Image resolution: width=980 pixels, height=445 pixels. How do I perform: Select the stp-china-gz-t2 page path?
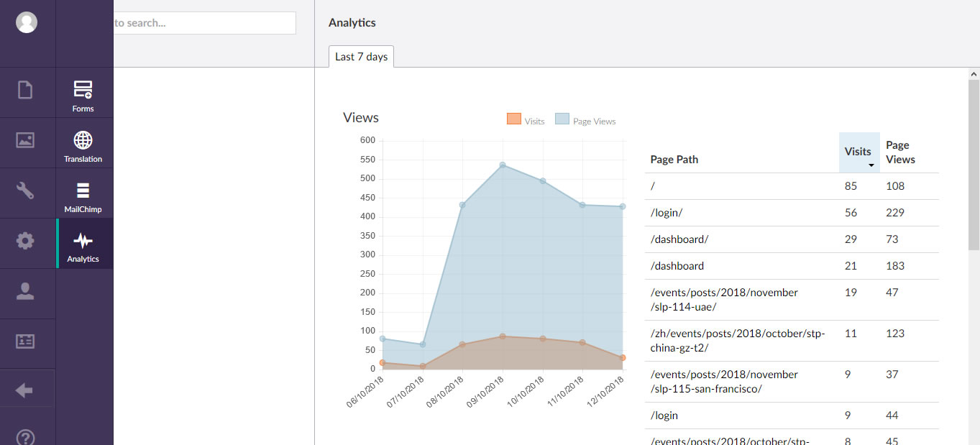pos(738,341)
